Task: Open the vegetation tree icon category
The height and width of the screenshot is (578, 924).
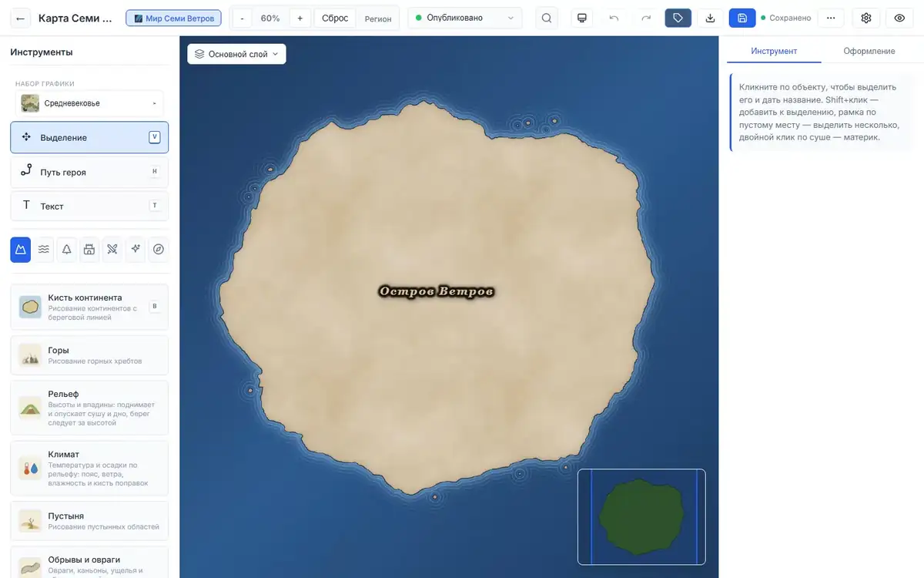Action: pyautogui.click(x=66, y=249)
